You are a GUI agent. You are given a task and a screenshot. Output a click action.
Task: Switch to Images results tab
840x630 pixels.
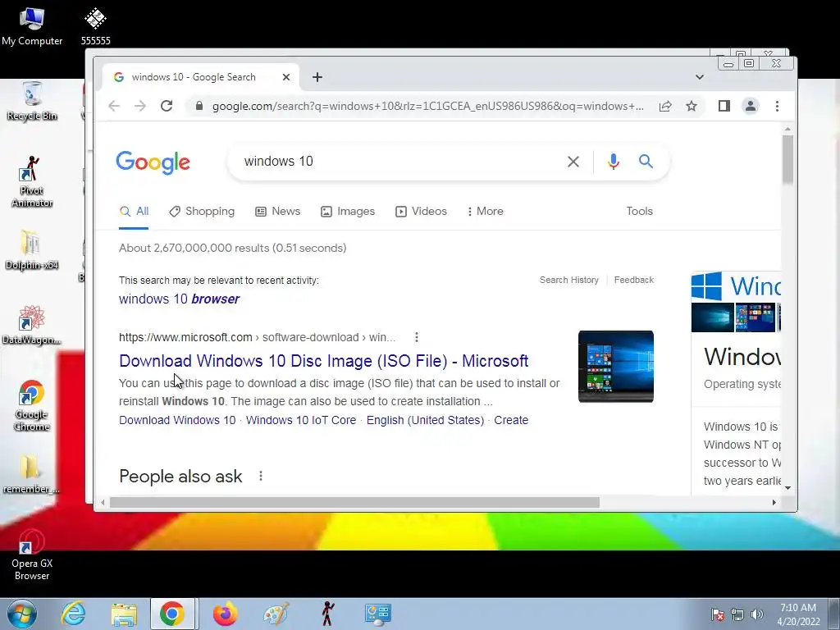tap(348, 211)
